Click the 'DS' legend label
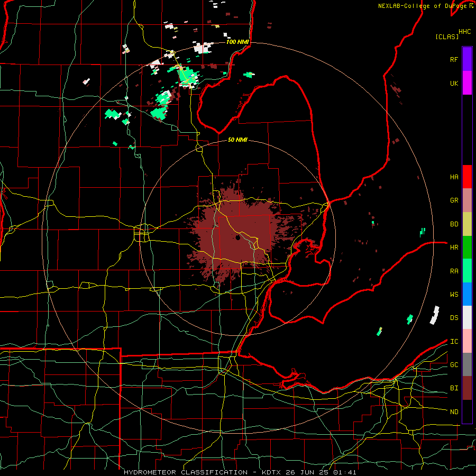The width and height of the screenshot is (476, 476). pyautogui.click(x=454, y=318)
